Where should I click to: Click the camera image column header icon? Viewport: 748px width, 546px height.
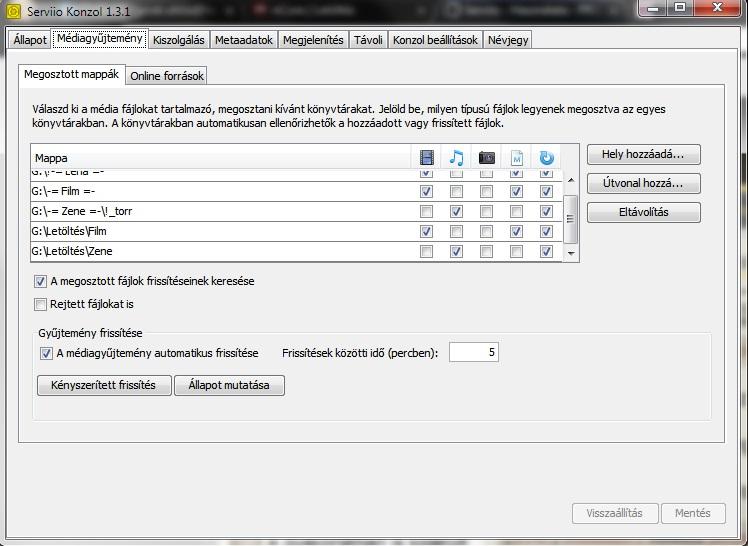pos(487,157)
